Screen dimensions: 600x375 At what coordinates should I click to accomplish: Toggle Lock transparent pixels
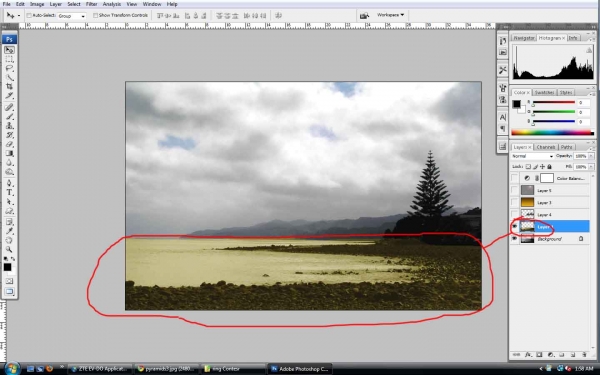528,166
